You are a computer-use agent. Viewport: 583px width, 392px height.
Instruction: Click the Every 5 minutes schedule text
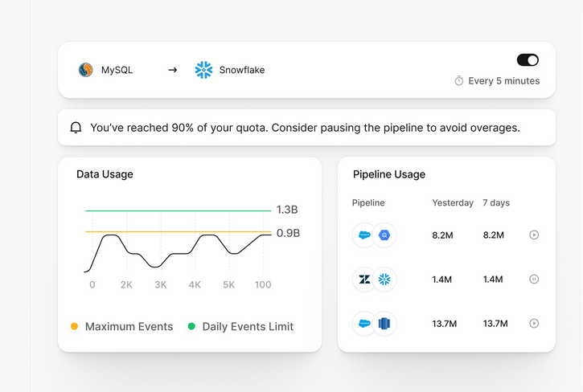pyautogui.click(x=504, y=81)
